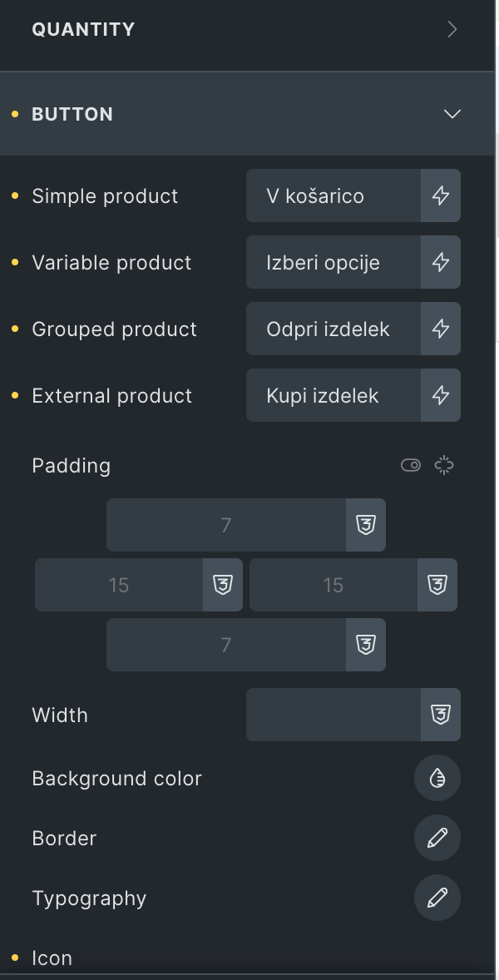
Task: Click CSS icon on Width field
Action: coord(440,715)
